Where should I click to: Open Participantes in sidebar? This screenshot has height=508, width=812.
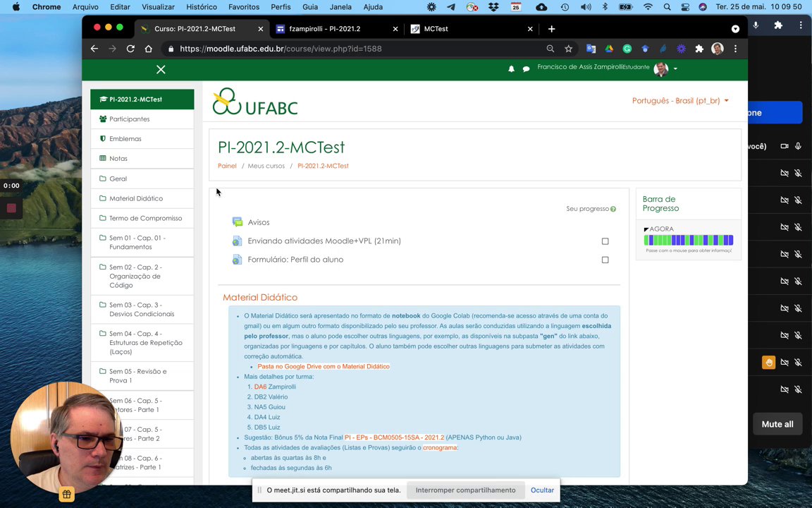(x=142, y=119)
